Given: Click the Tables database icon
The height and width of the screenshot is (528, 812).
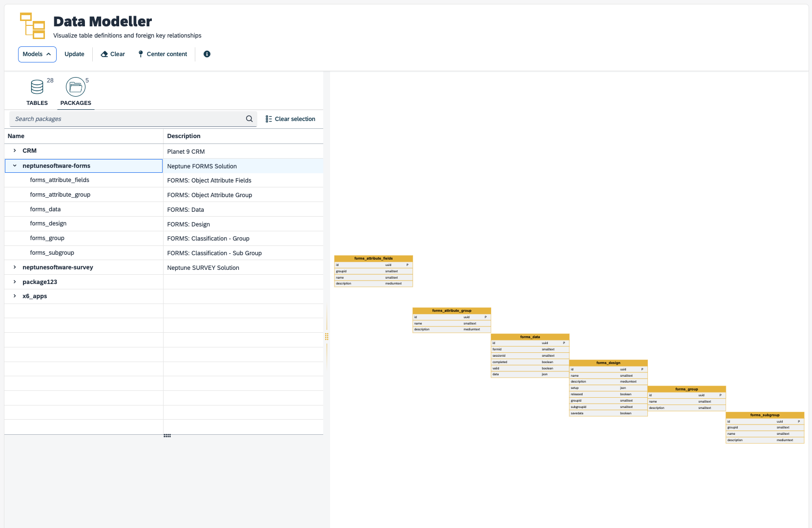Looking at the screenshot, I should coord(37,87).
